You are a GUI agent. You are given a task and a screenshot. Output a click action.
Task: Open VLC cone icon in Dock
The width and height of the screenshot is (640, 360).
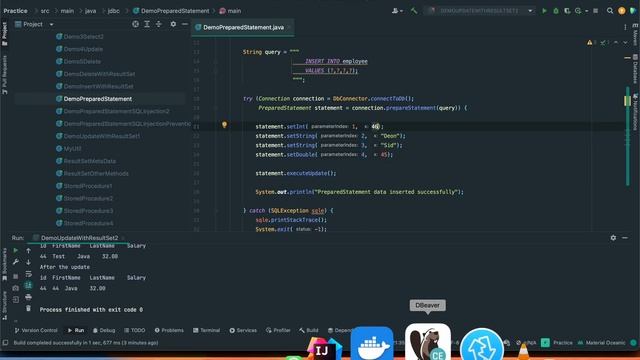pyautogui.click(x=523, y=352)
